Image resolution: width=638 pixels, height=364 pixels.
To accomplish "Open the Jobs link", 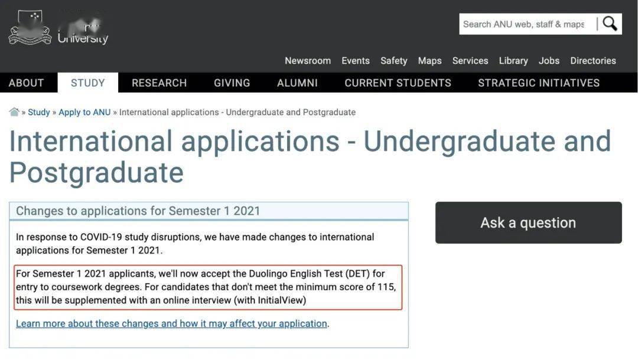I will pyautogui.click(x=549, y=61).
